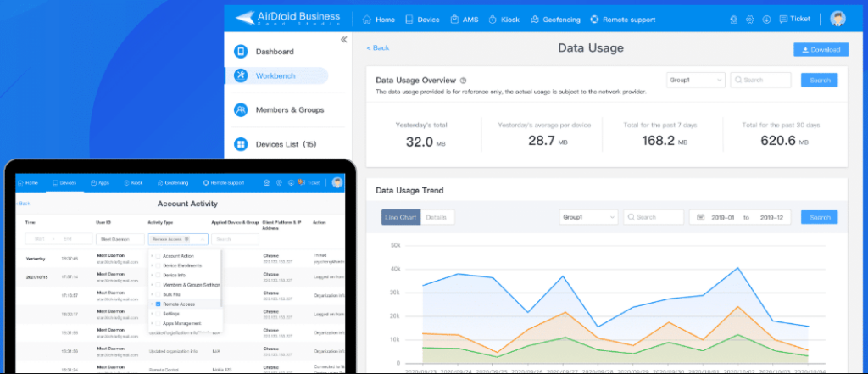Screen dimensions: 868x374
Task: Click the 2019-01 start date field
Action: pos(723,217)
